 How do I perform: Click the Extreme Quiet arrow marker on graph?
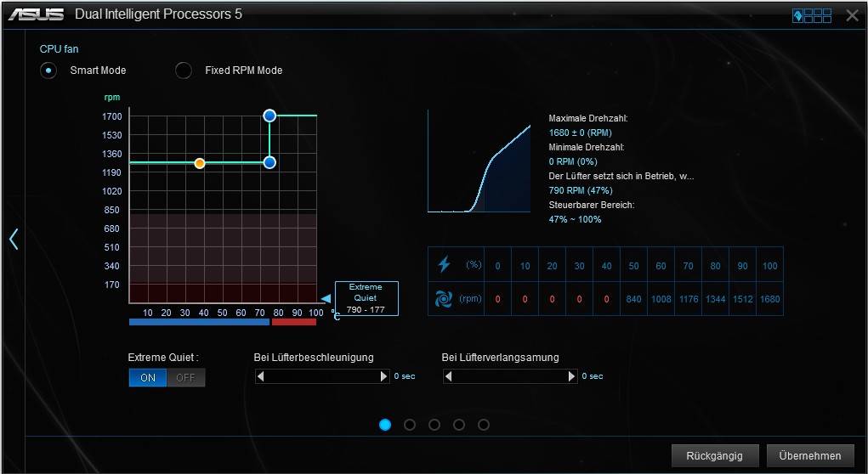pos(326,299)
